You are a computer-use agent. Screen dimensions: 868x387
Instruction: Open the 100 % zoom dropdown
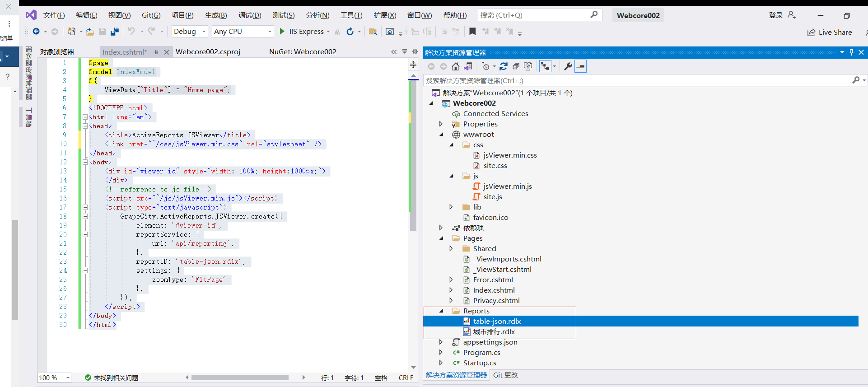(68, 378)
